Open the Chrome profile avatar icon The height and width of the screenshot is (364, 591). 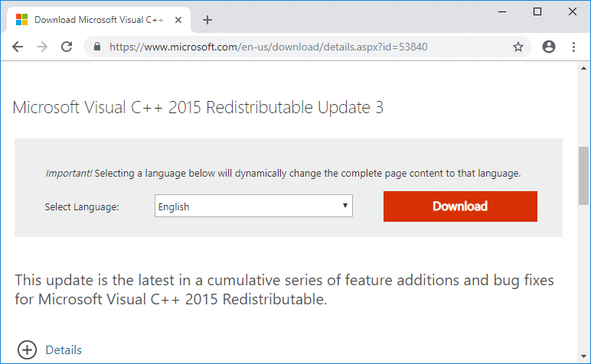pos(548,47)
